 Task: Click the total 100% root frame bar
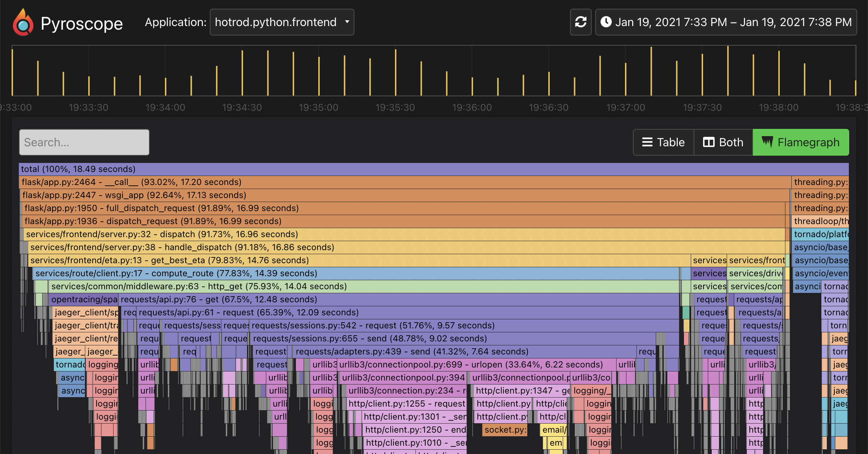[434, 168]
